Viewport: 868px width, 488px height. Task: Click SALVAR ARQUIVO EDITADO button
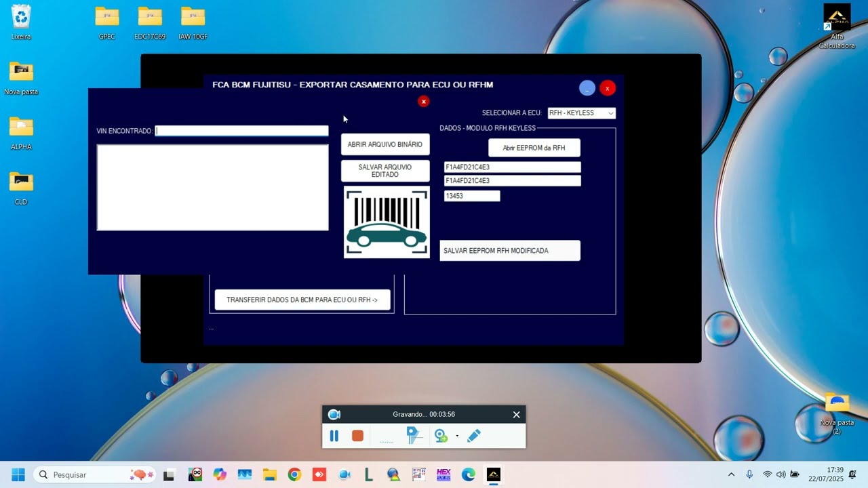click(385, 171)
